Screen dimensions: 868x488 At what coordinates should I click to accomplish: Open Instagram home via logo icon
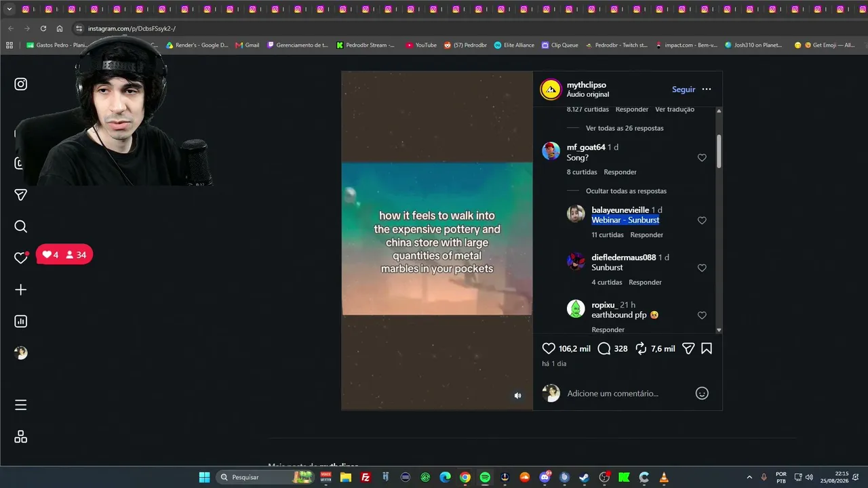pyautogui.click(x=21, y=84)
